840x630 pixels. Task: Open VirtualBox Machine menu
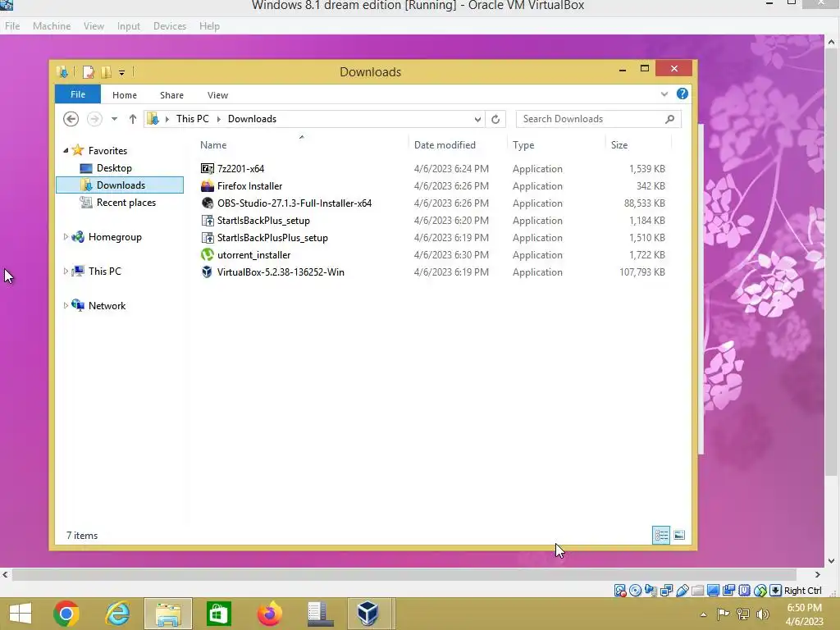point(52,25)
